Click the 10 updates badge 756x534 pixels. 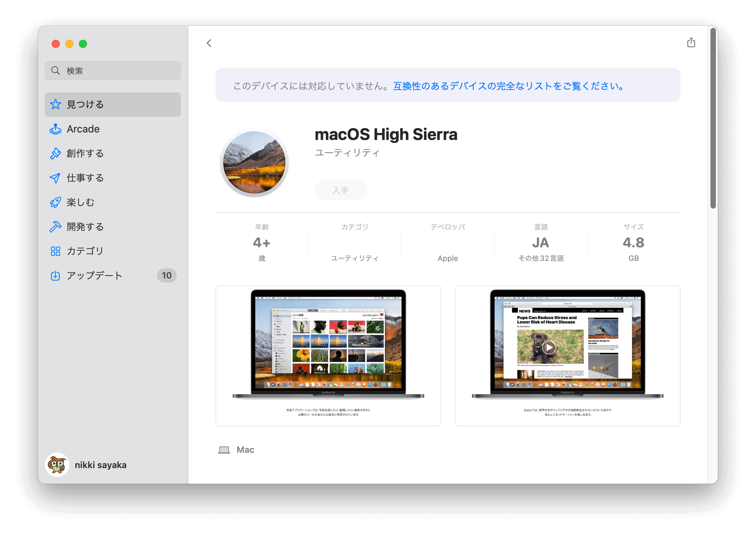pyautogui.click(x=167, y=275)
